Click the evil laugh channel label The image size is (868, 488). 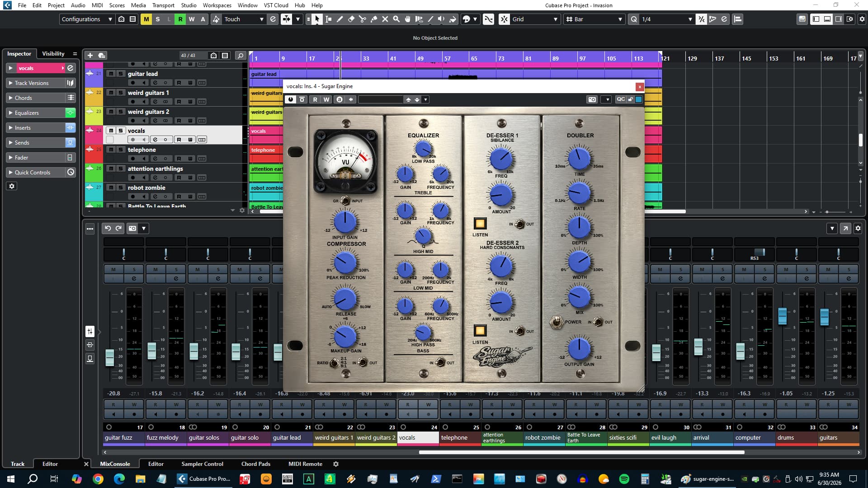670,437
